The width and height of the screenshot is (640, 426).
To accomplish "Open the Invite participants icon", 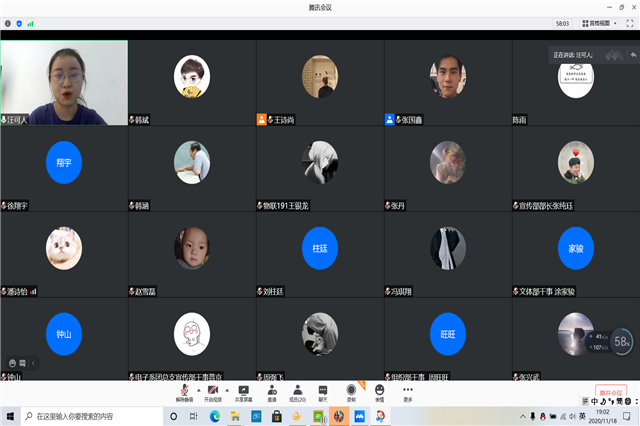I will tap(271, 390).
